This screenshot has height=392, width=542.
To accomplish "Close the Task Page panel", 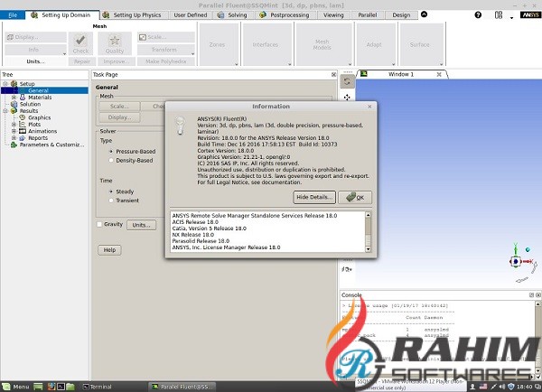I will pos(333,74).
